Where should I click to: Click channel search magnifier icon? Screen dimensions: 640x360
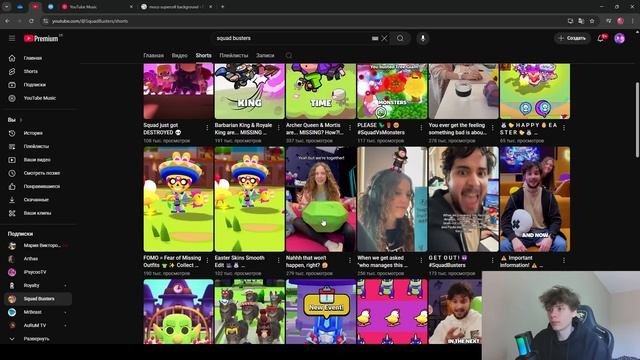coord(289,56)
